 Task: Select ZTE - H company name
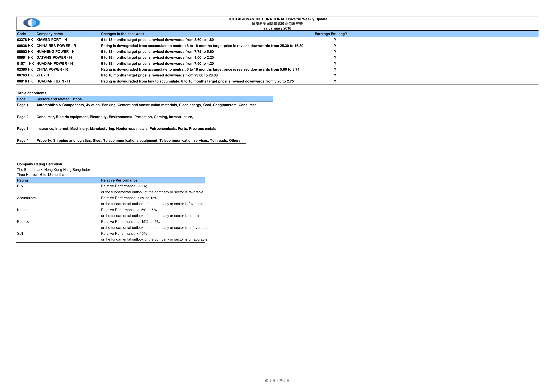click(43, 75)
